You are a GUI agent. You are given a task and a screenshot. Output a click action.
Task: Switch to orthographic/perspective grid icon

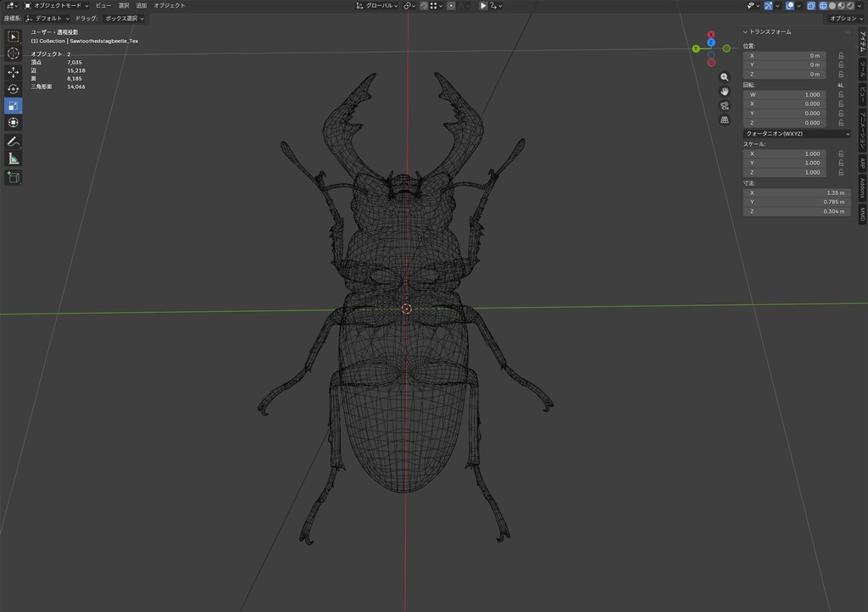tap(724, 120)
